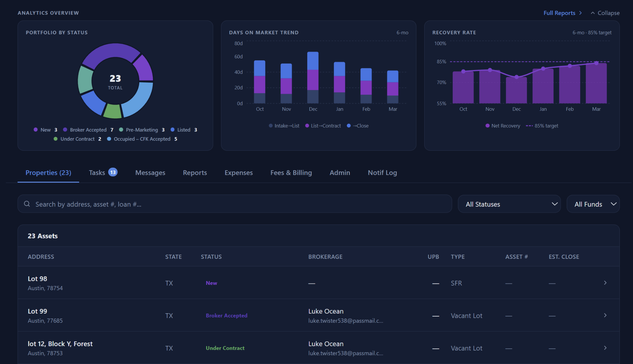The width and height of the screenshot is (633, 364).
Task: Click the Under Contract status in table
Action: pos(225,348)
